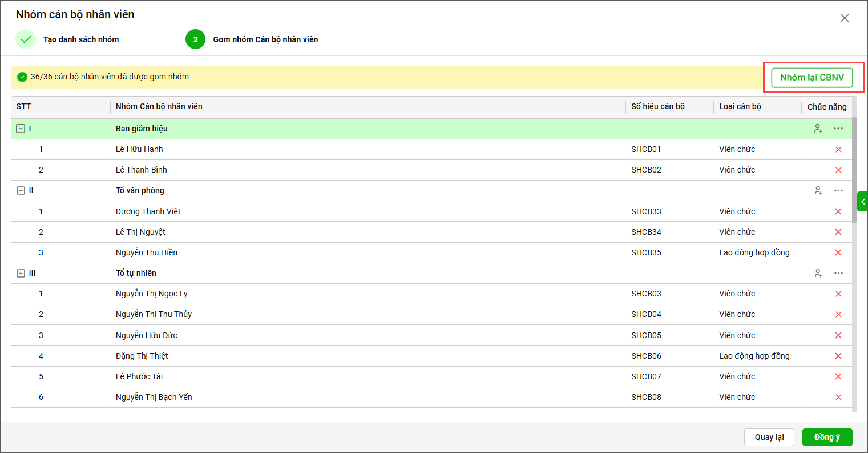Collapse the Tổ văn phòng group
This screenshot has height=453, width=868.
coord(21,191)
